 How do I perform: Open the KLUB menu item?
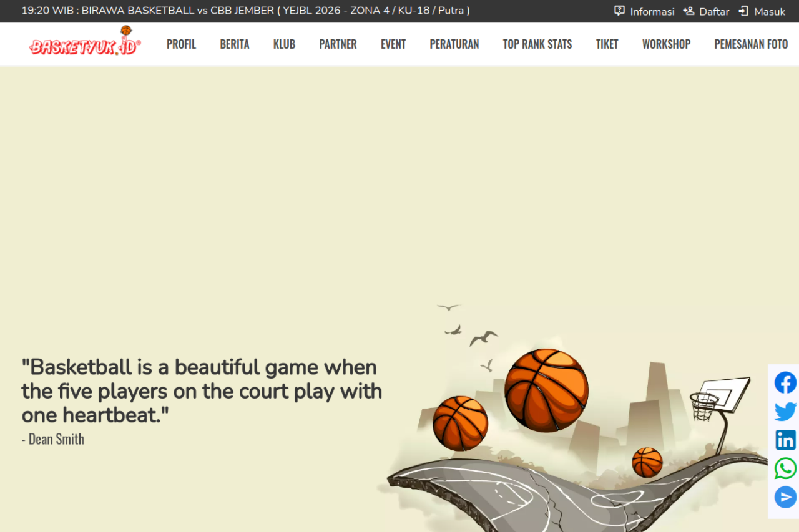pyautogui.click(x=284, y=44)
